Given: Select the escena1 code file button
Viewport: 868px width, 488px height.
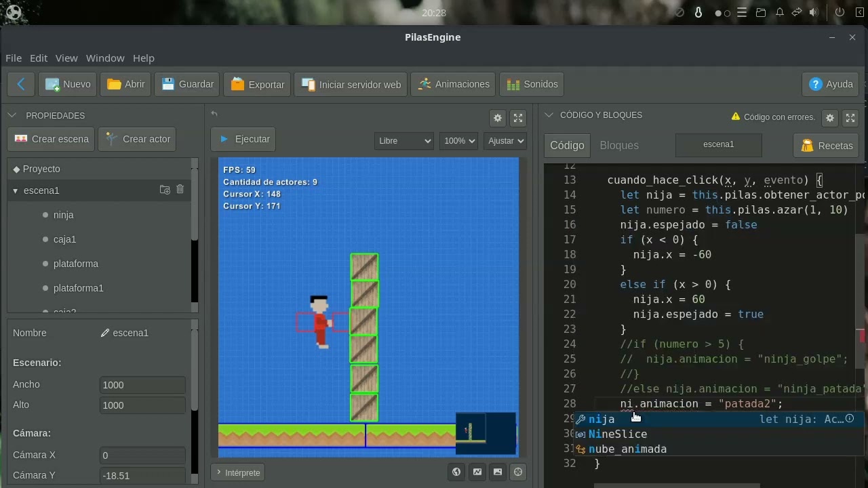Looking at the screenshot, I should coord(719,144).
